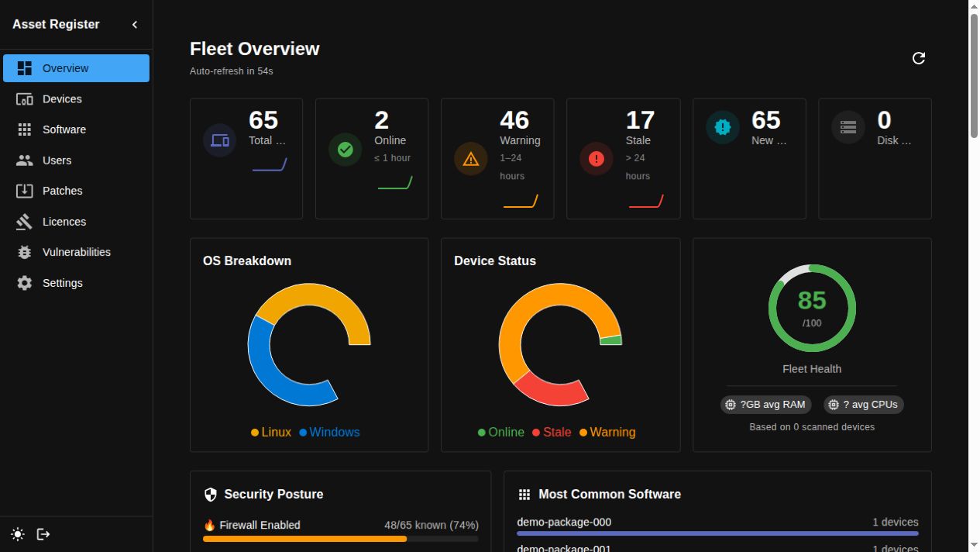Toggle Linux in OS Breakdown legend
The image size is (980, 552).
271,433
